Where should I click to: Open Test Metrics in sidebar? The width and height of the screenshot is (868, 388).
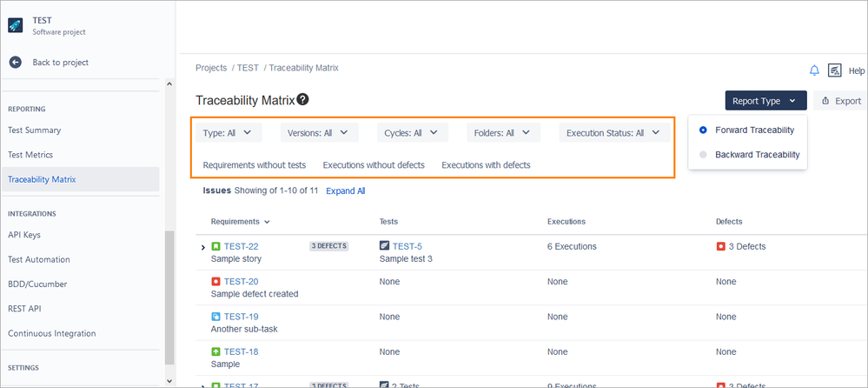click(30, 155)
